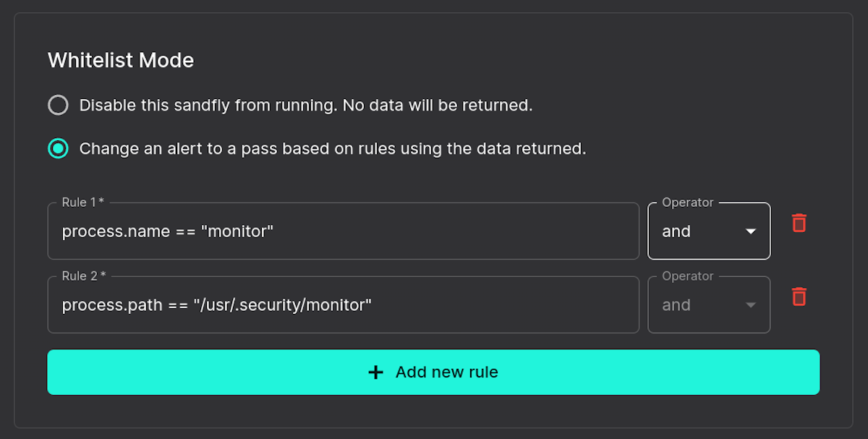The image size is (868, 439).
Task: Open the dropdown currently showing "and"
Action: point(709,231)
